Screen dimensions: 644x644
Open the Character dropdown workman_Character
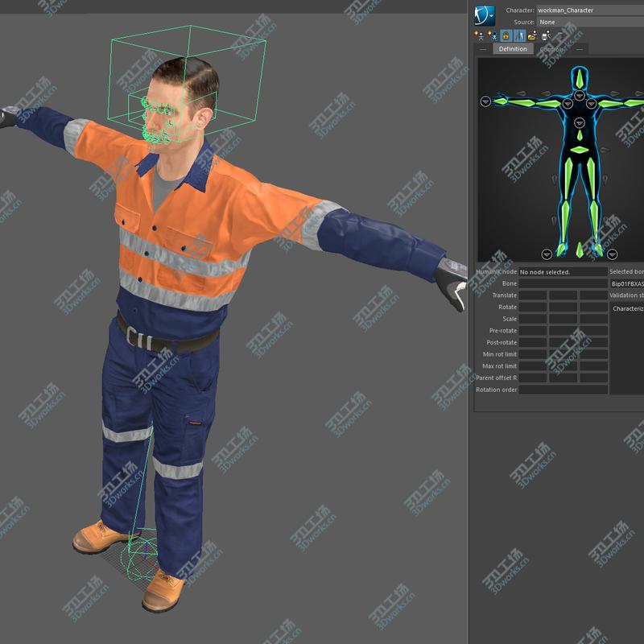pos(590,10)
